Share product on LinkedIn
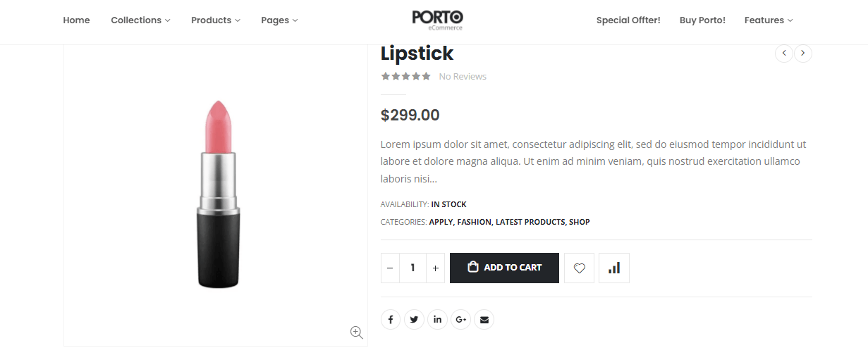Image resolution: width=868 pixels, height=348 pixels. pos(437,320)
